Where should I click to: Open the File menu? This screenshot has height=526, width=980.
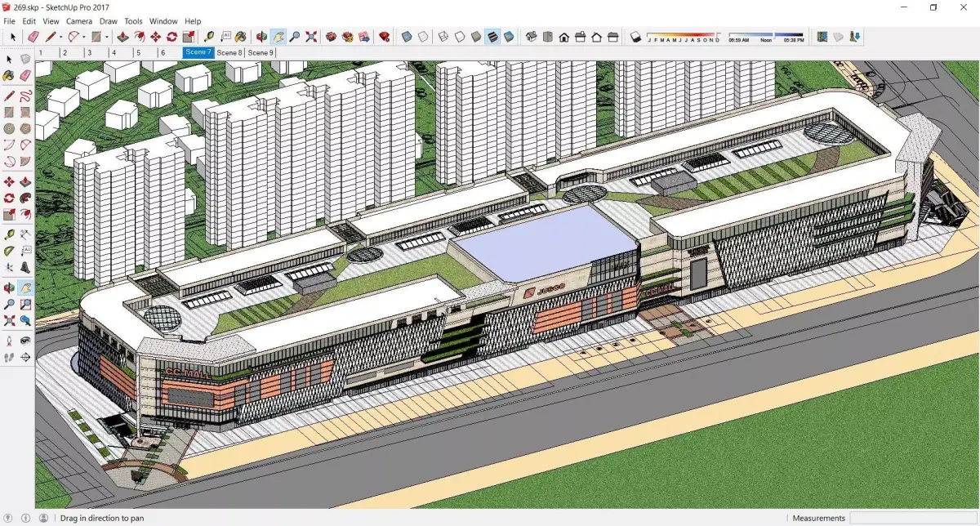(10, 21)
